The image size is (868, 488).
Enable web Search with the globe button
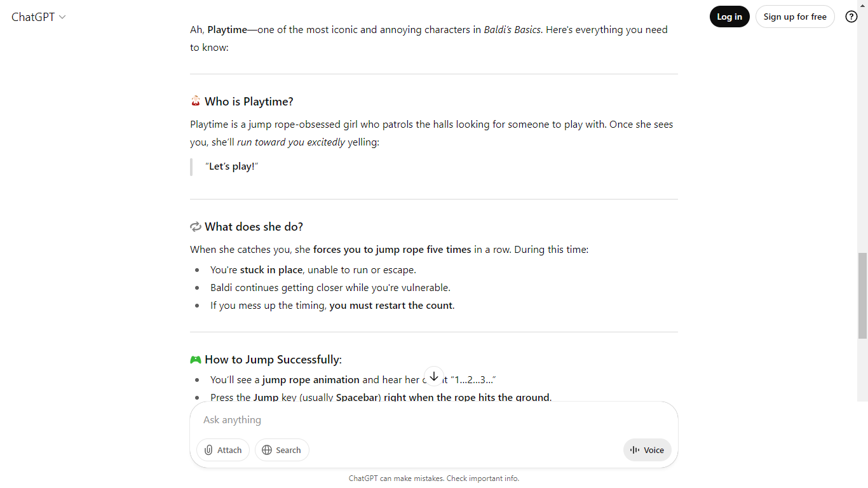click(281, 450)
